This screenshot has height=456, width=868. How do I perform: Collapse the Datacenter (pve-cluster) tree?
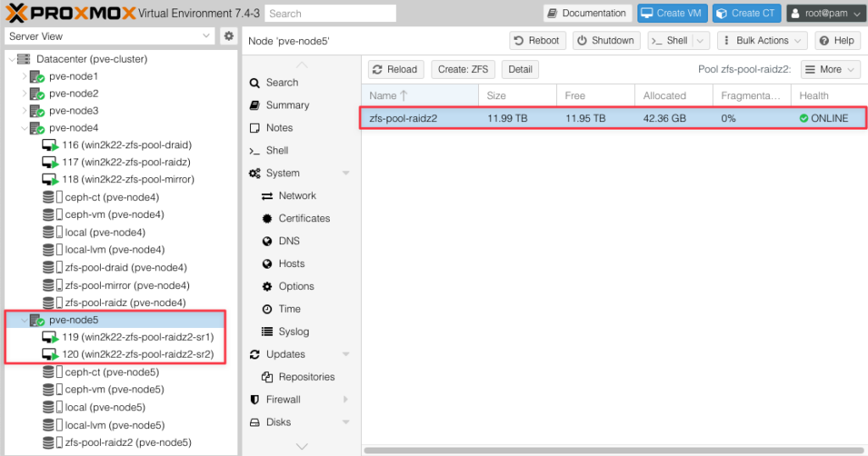pyautogui.click(x=12, y=59)
